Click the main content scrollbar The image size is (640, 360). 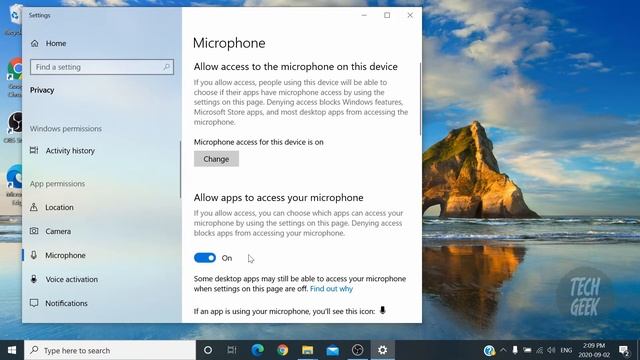tap(420, 99)
